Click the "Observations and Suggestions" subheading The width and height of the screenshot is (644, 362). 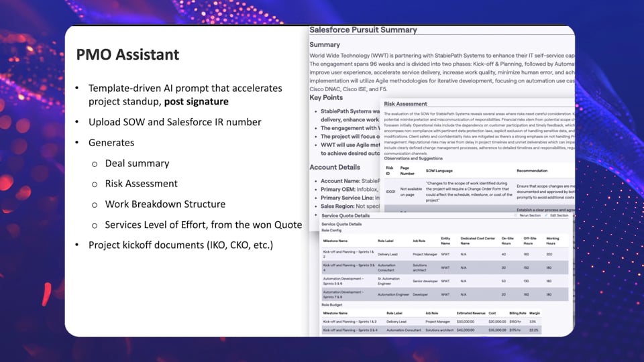(413, 158)
